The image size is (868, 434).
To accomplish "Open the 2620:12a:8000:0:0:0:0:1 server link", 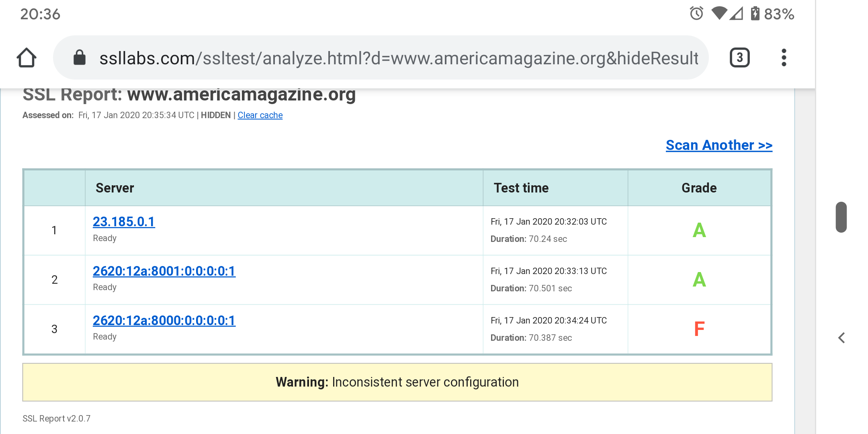I will tap(164, 321).
